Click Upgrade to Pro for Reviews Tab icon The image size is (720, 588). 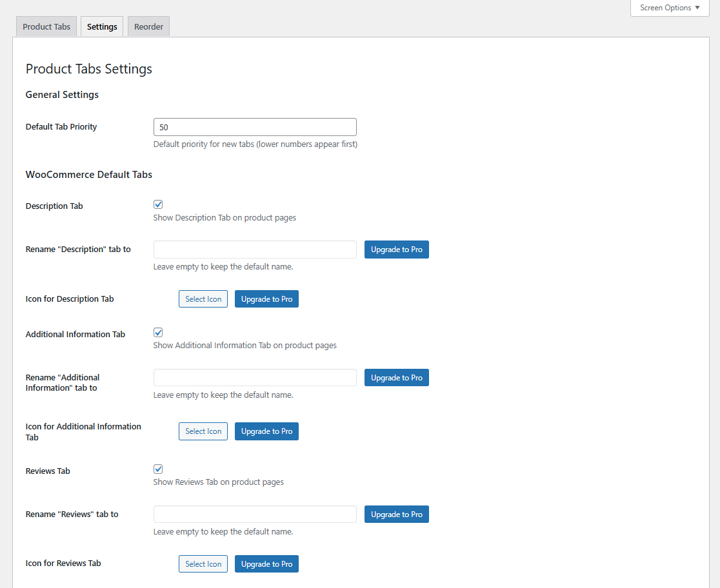(266, 563)
